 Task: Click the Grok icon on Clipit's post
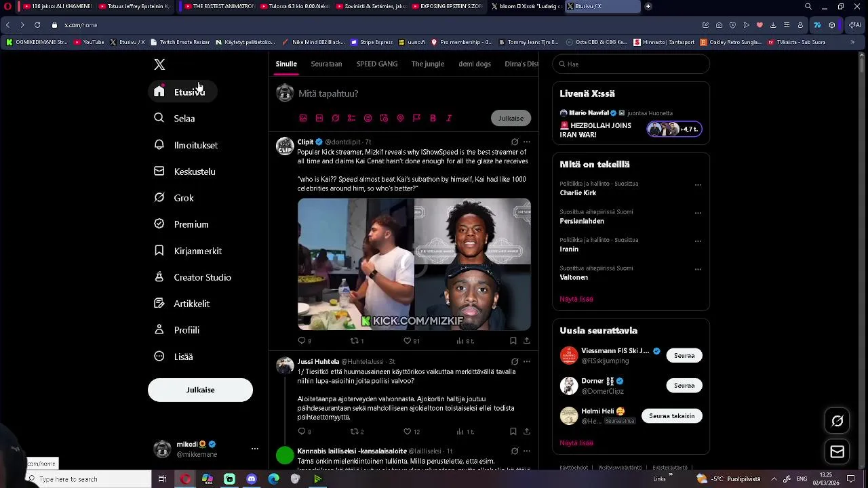coord(515,142)
